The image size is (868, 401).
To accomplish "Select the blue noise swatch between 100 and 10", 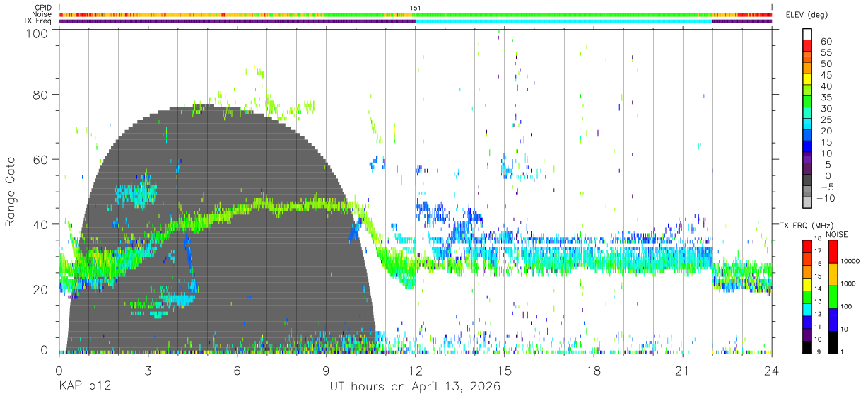I will [x=833, y=320].
